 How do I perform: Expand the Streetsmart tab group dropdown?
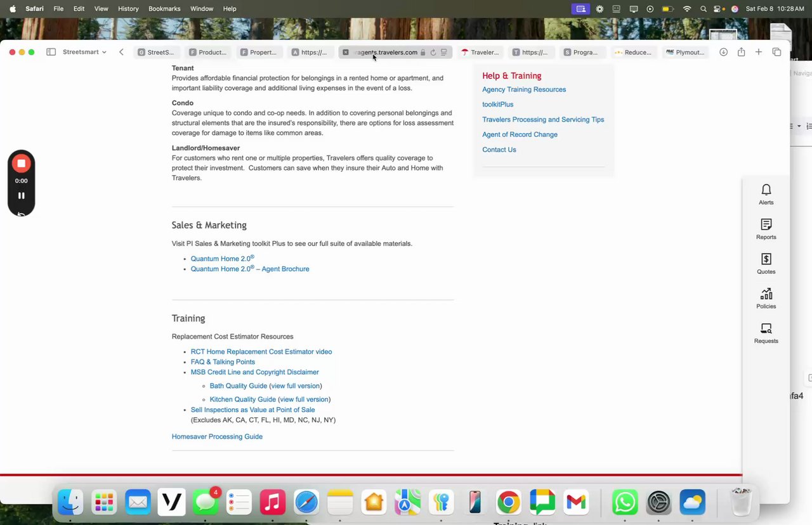[x=84, y=52]
